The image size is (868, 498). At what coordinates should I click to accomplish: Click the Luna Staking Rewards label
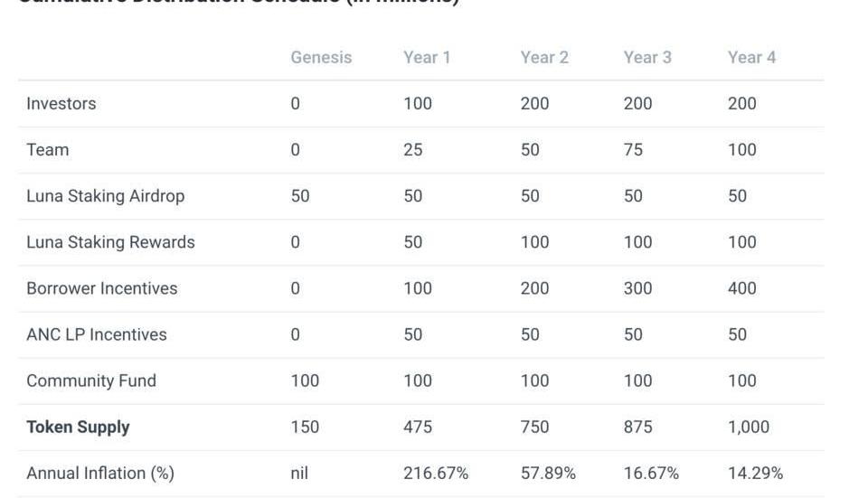(110, 242)
